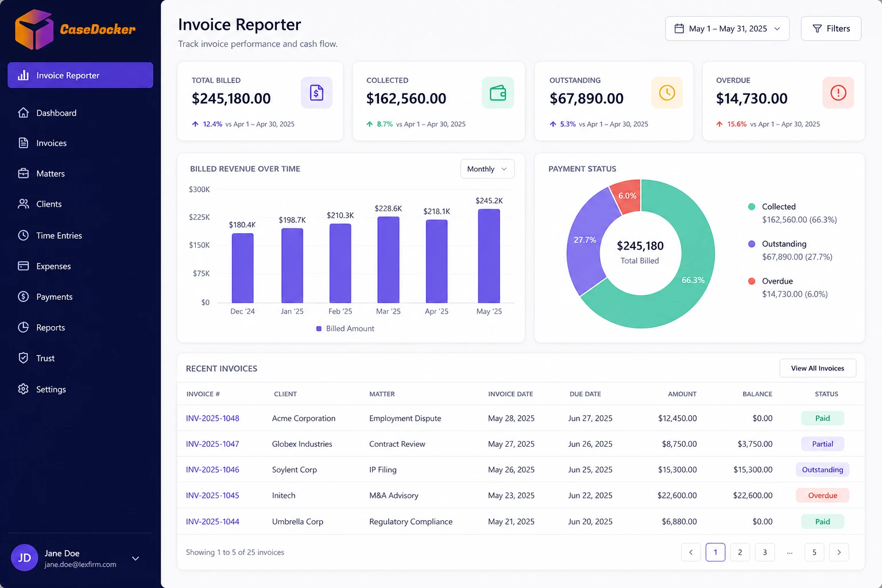Click the Paid badge for Acme Corporation
Screen dimensions: 882x588
point(823,418)
